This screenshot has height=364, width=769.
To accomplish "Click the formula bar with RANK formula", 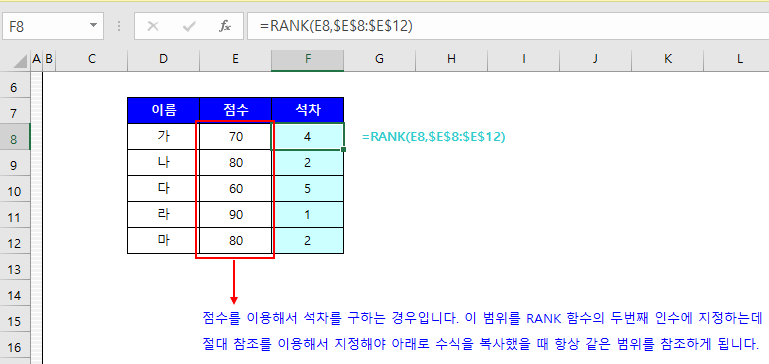I will point(508,26).
